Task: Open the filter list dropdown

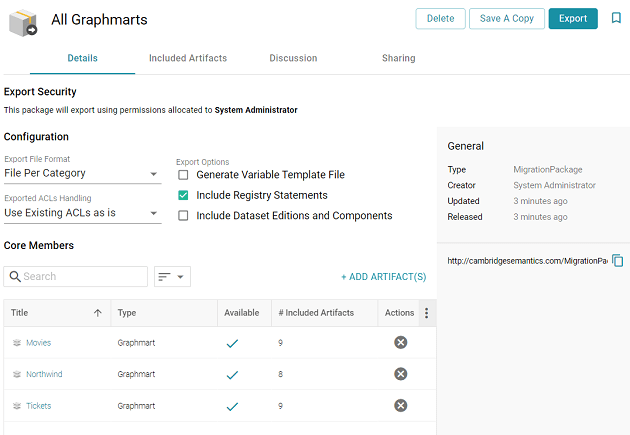Action: (x=172, y=276)
